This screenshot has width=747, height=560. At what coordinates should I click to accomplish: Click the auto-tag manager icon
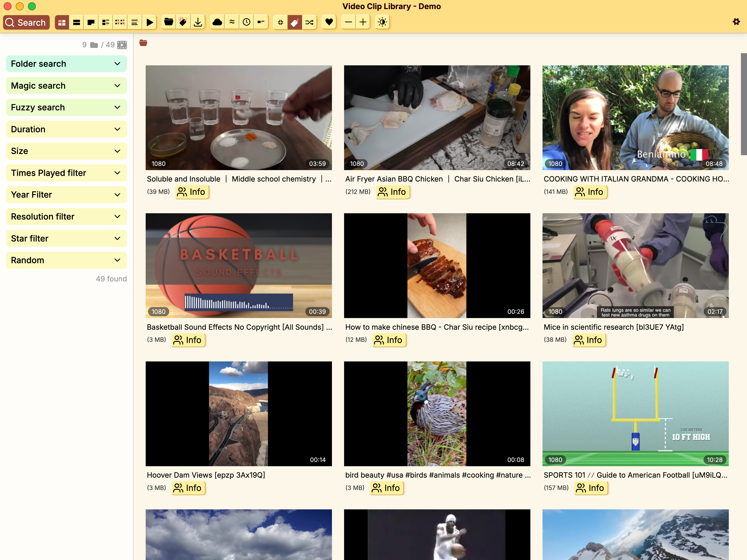[x=183, y=22]
